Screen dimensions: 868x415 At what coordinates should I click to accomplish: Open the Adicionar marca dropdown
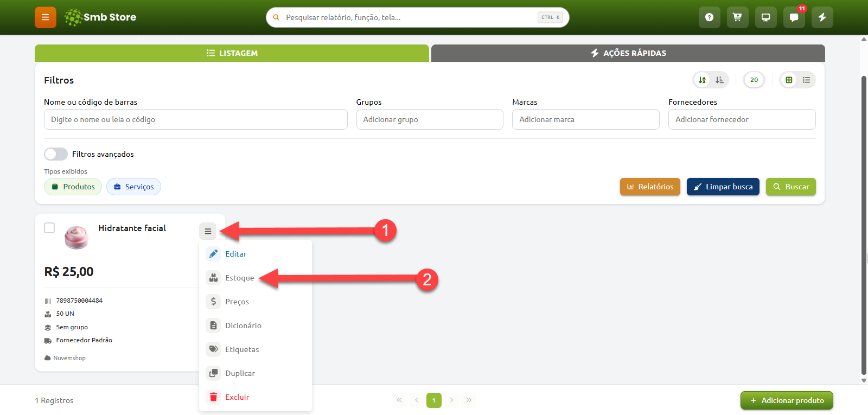pos(586,119)
